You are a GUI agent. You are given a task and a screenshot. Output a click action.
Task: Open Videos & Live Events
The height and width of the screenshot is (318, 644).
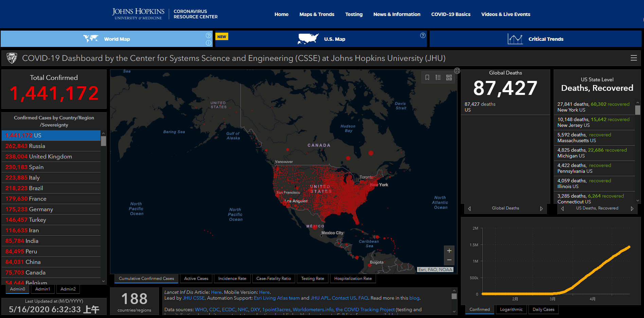click(506, 14)
